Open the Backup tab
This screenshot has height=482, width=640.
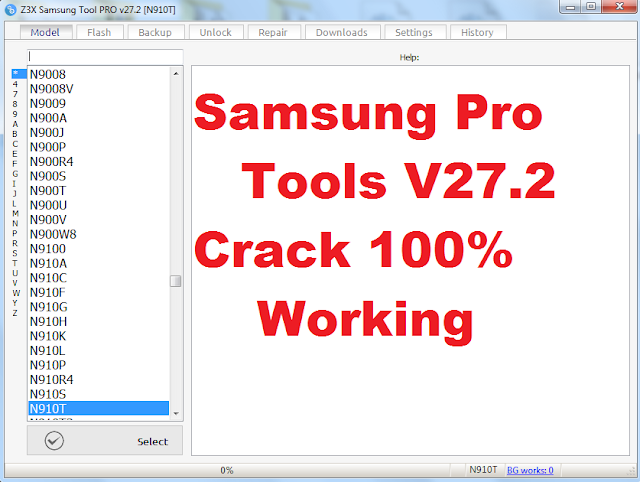click(x=155, y=32)
